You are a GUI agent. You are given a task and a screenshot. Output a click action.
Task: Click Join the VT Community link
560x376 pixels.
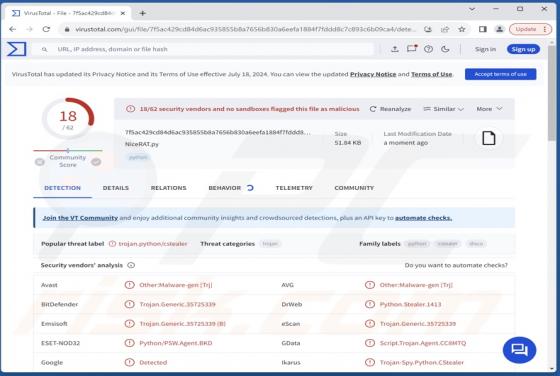coord(80,218)
